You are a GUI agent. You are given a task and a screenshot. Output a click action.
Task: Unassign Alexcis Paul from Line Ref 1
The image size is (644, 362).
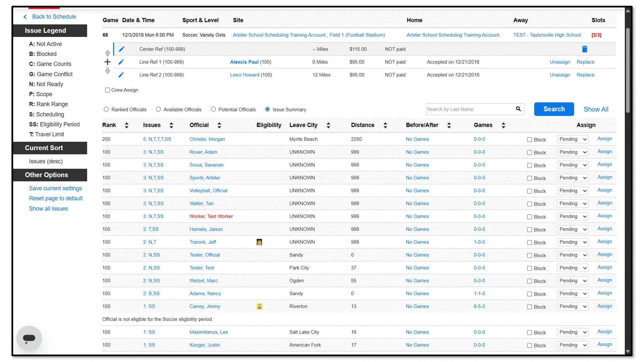click(x=559, y=62)
